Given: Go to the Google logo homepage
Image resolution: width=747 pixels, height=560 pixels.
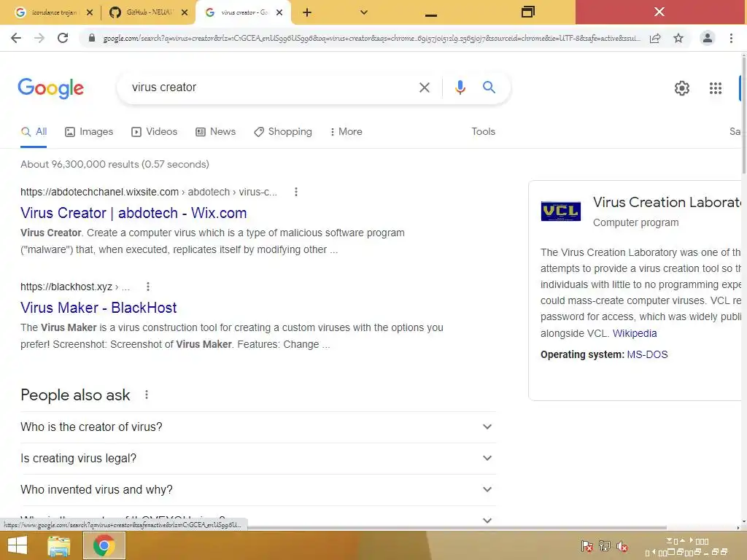Looking at the screenshot, I should 51,88.
